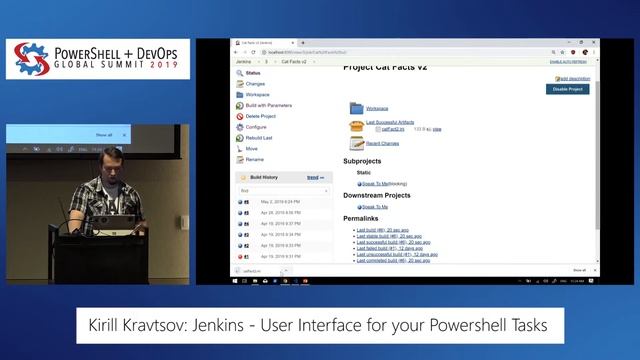
Task: Click the Rebuild Last clock icon
Action: coord(240,138)
